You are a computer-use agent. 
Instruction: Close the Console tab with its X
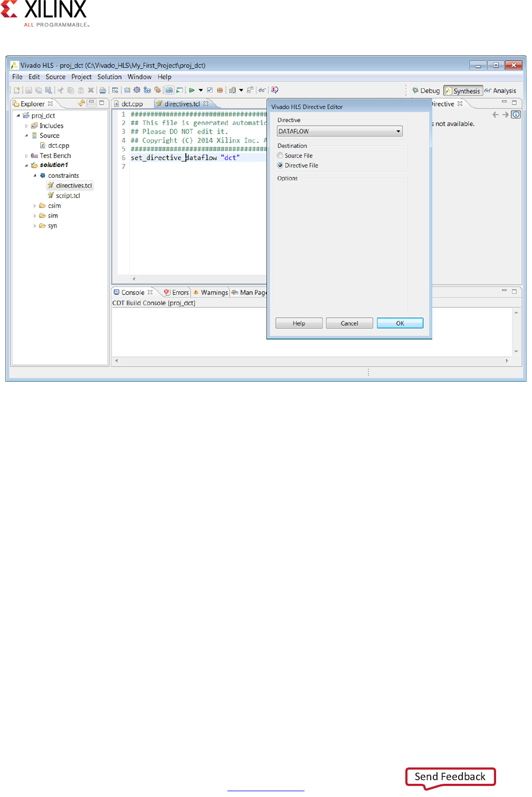click(x=150, y=292)
